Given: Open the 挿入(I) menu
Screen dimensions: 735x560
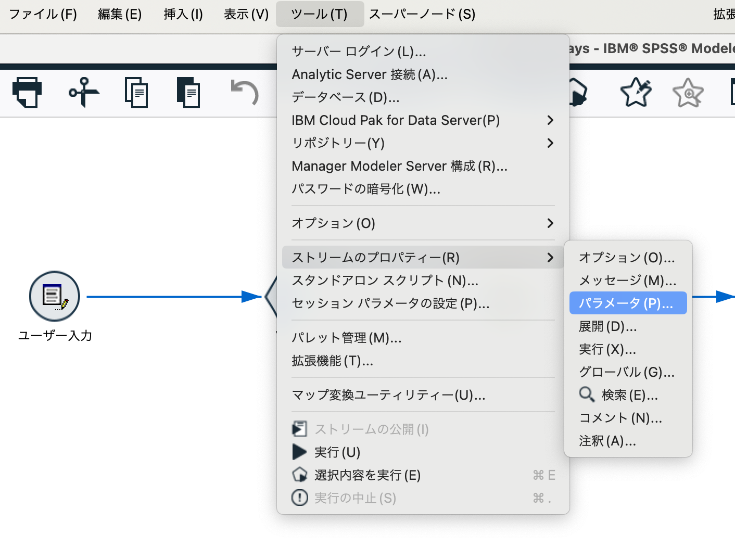Looking at the screenshot, I should (x=183, y=14).
